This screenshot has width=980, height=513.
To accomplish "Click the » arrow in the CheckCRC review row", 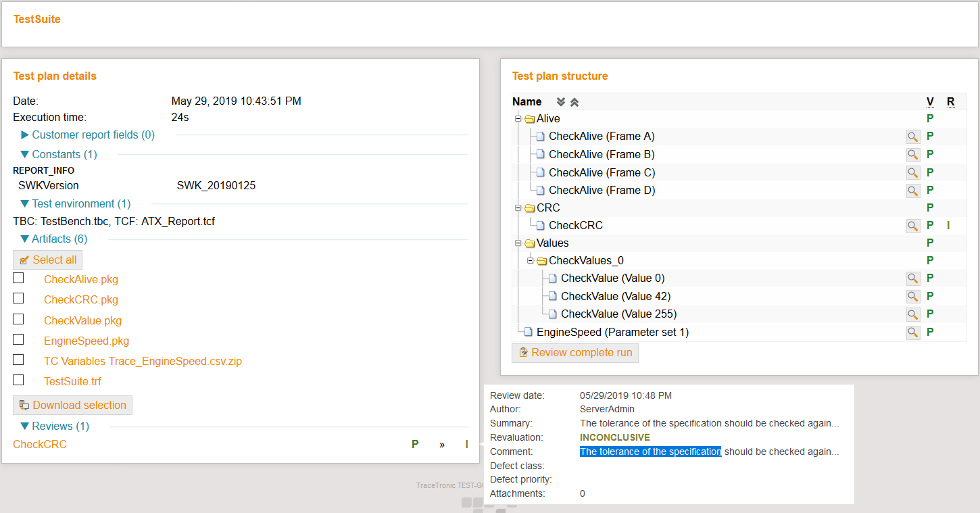I will (442, 444).
